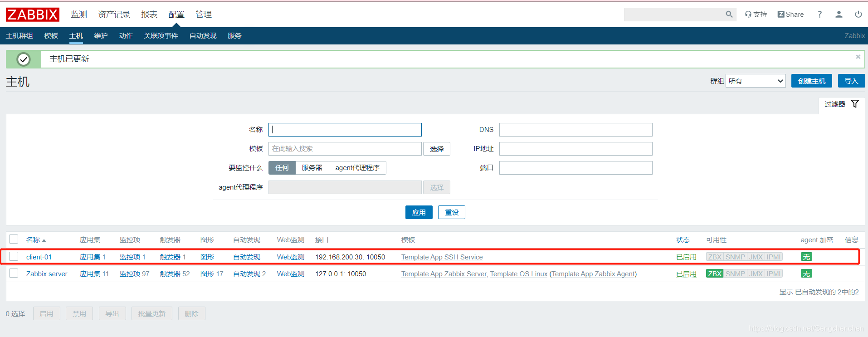
Task: Open the Zabbix server host link
Action: [x=47, y=274]
